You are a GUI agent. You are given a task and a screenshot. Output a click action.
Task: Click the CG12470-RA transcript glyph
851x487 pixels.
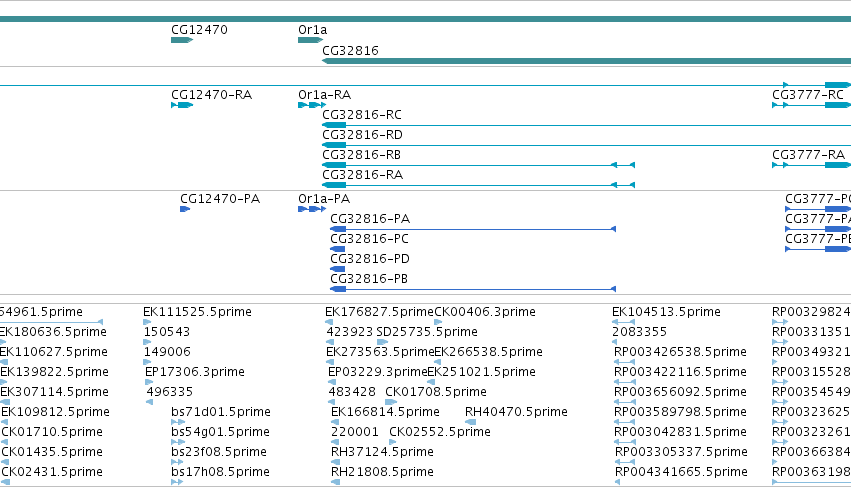pyautogui.click(x=182, y=105)
